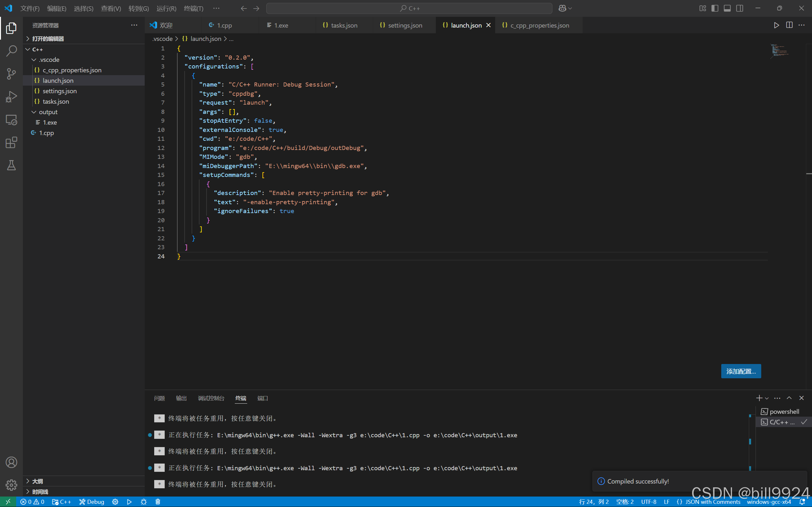
Task: Click the trash icon in status bar
Action: (x=158, y=502)
